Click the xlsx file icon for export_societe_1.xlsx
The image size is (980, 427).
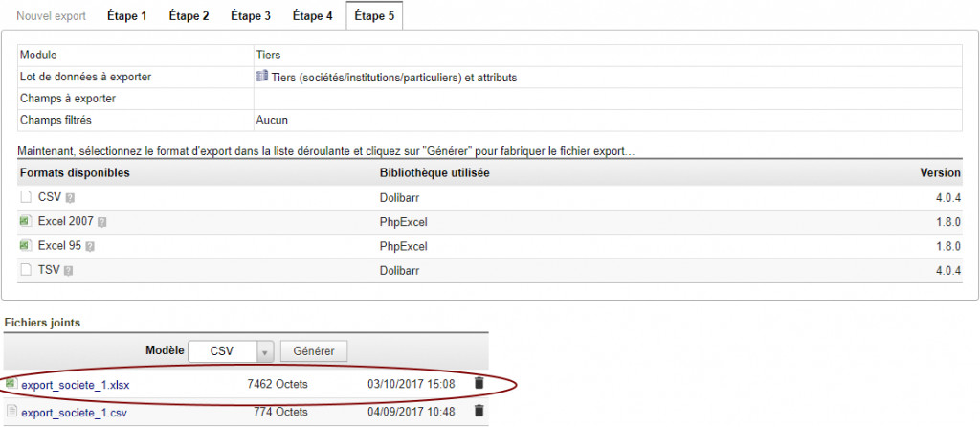[11, 383]
